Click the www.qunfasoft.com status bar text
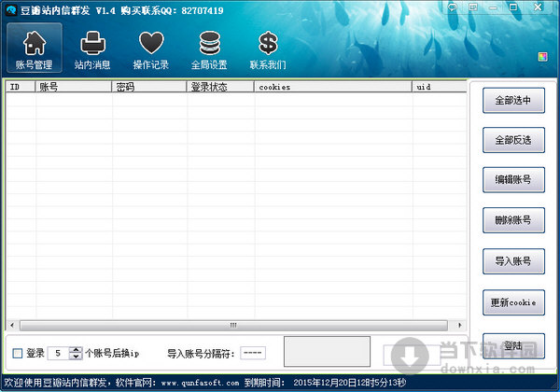560x392 pixels. [x=200, y=383]
